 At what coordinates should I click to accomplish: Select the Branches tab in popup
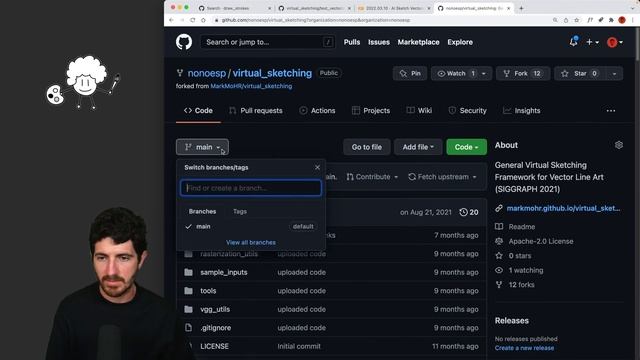(x=202, y=211)
